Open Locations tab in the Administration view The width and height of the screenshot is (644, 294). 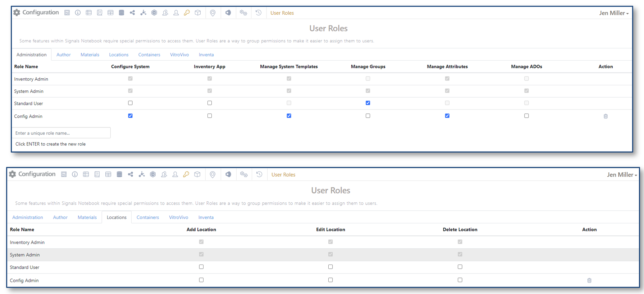pyautogui.click(x=119, y=55)
